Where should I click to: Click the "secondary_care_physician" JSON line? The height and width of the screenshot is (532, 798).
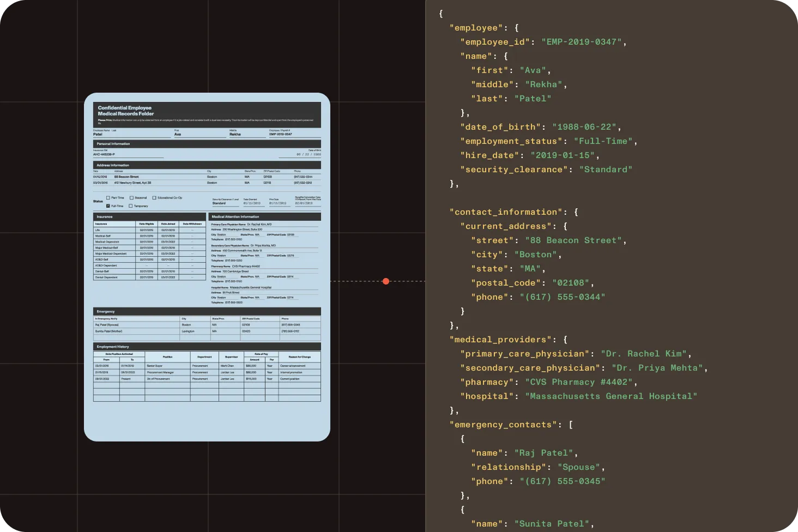pos(584,368)
